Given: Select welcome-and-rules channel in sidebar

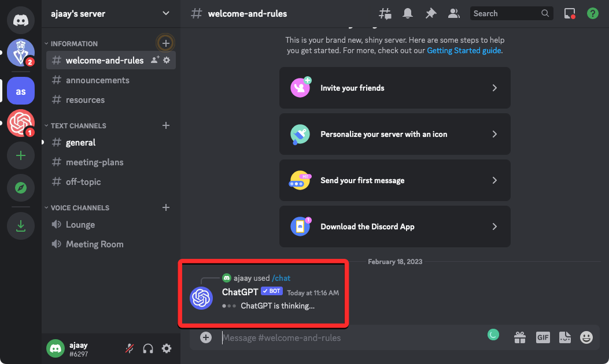Looking at the screenshot, I should pos(110,60).
